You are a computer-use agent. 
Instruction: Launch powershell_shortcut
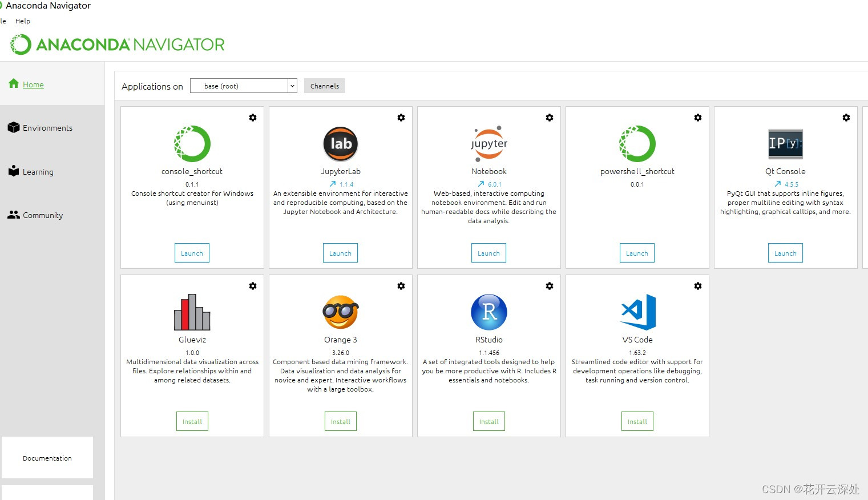(x=637, y=253)
